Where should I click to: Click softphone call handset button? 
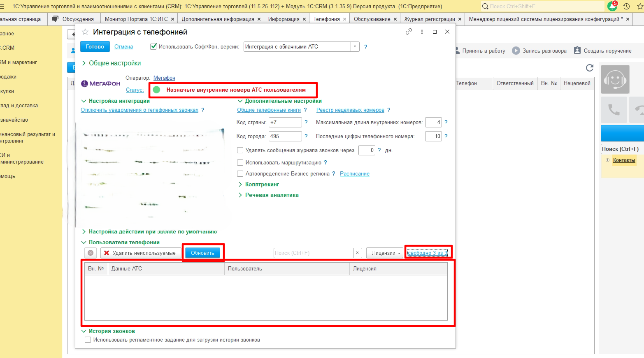[x=614, y=110]
